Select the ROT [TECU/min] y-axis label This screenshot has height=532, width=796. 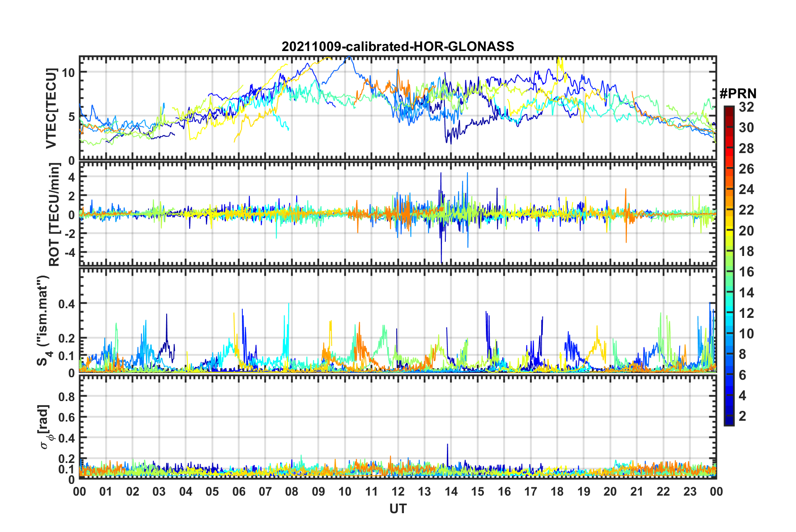(x=54, y=215)
